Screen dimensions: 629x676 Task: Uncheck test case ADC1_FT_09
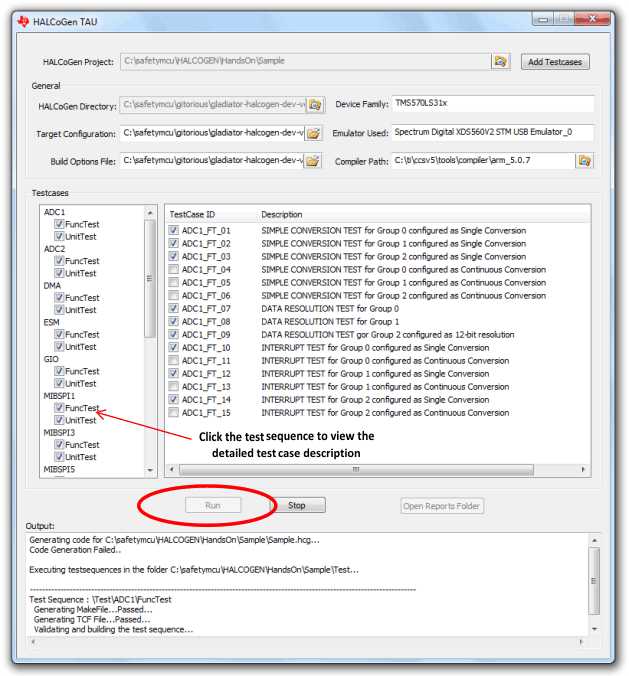click(173, 334)
